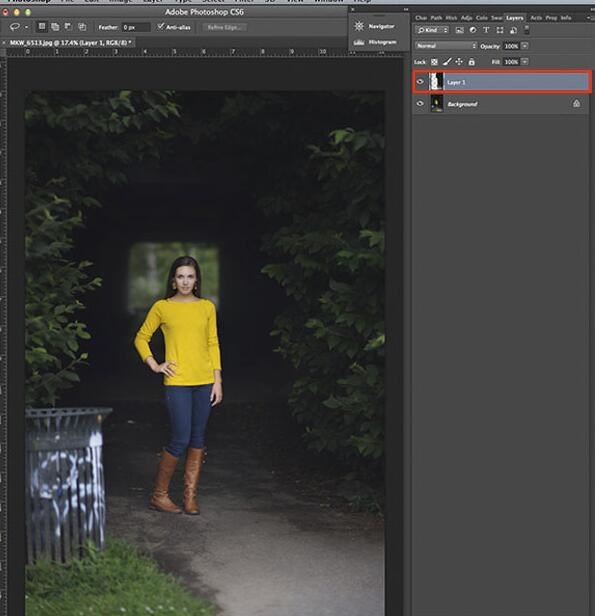This screenshot has width=595, height=616.
Task: Hide the Background layer with its eye icon
Action: [x=420, y=103]
